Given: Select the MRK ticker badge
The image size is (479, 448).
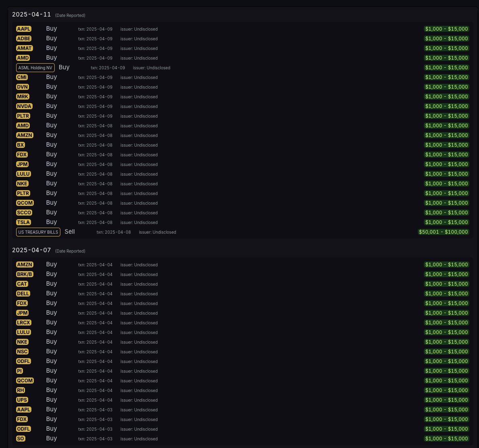Looking at the screenshot, I should tap(23, 97).
